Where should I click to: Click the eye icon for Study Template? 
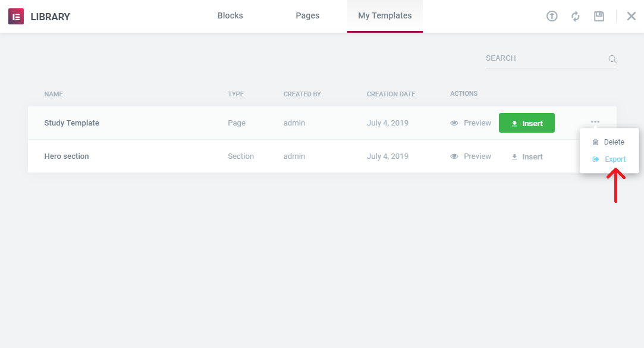click(454, 123)
